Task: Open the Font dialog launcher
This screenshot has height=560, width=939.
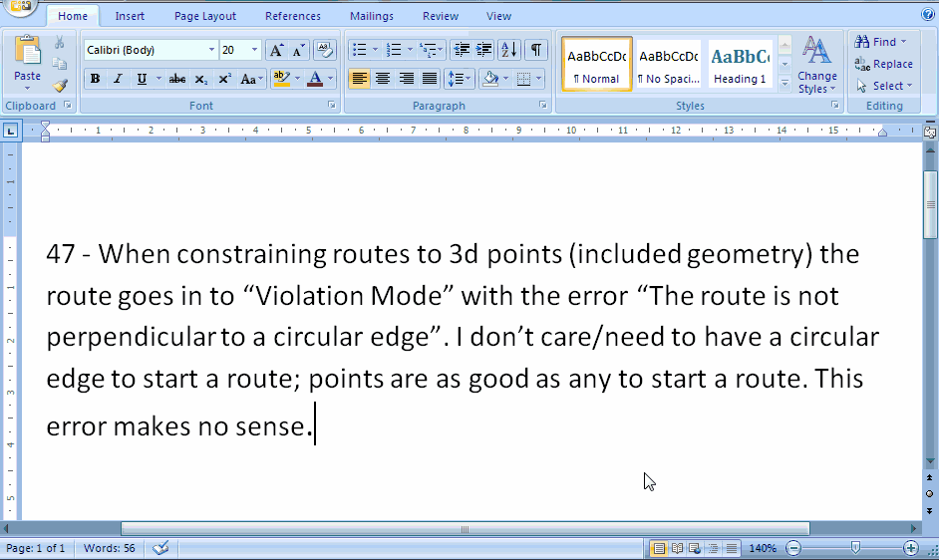Action: (x=332, y=106)
